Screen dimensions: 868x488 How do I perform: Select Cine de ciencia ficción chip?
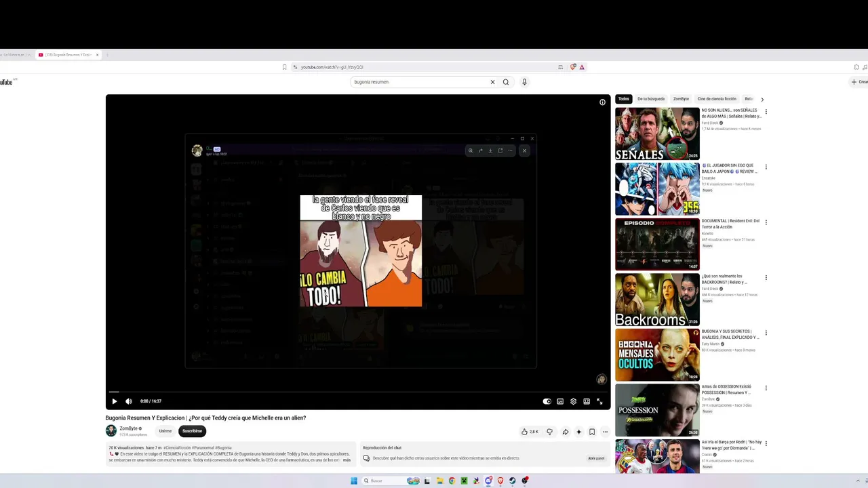coord(717,99)
